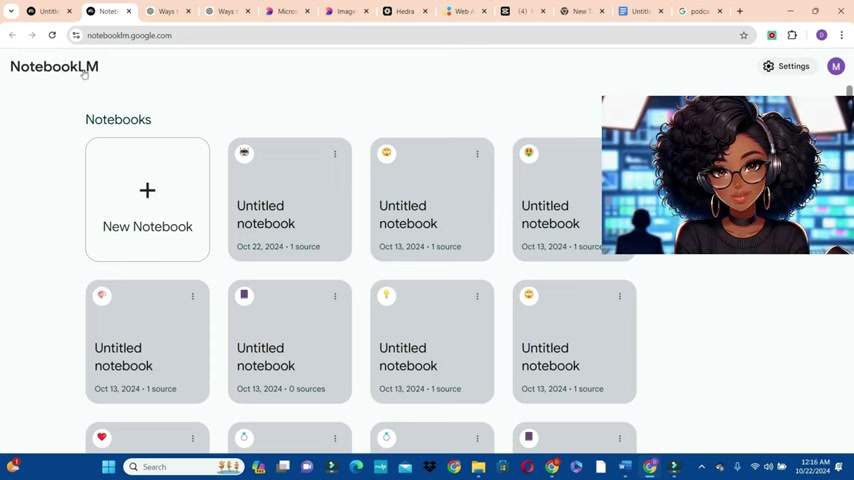Go forward in browser history
Viewport: 854px width, 480px height.
[x=32, y=35]
